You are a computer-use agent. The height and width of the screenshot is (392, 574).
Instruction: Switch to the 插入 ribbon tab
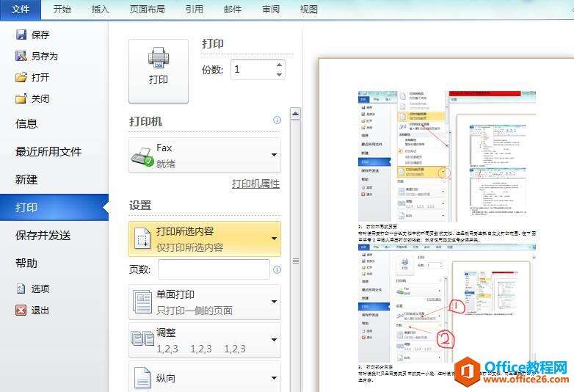coord(100,9)
